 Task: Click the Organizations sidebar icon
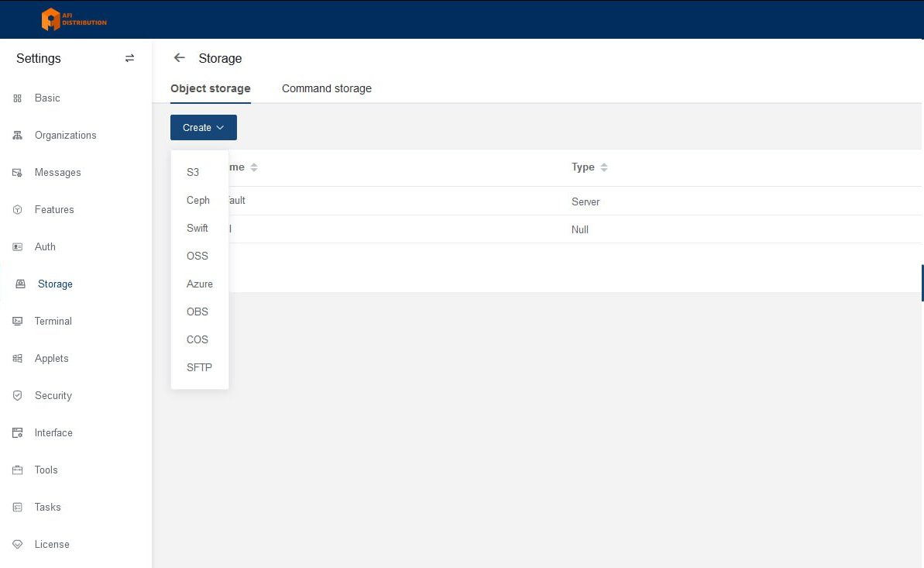[17, 136]
